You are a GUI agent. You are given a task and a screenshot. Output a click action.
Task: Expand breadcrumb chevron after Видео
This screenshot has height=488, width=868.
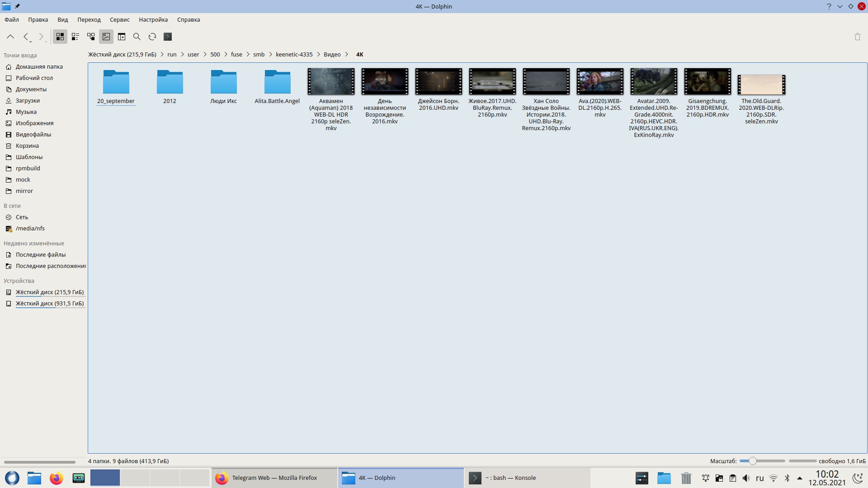347,54
